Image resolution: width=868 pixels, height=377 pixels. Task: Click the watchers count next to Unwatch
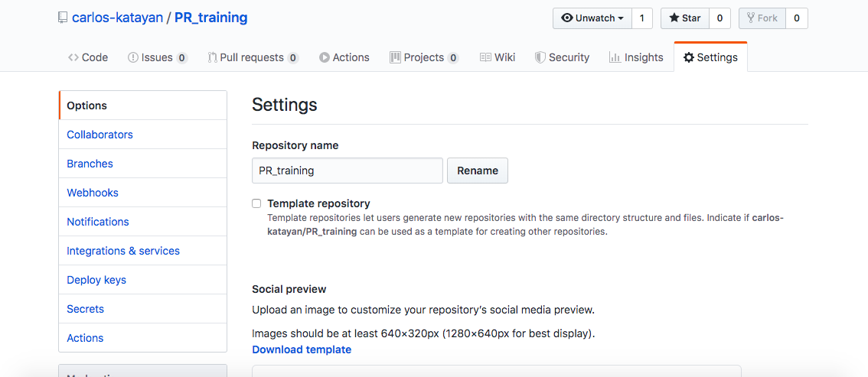[x=642, y=18]
